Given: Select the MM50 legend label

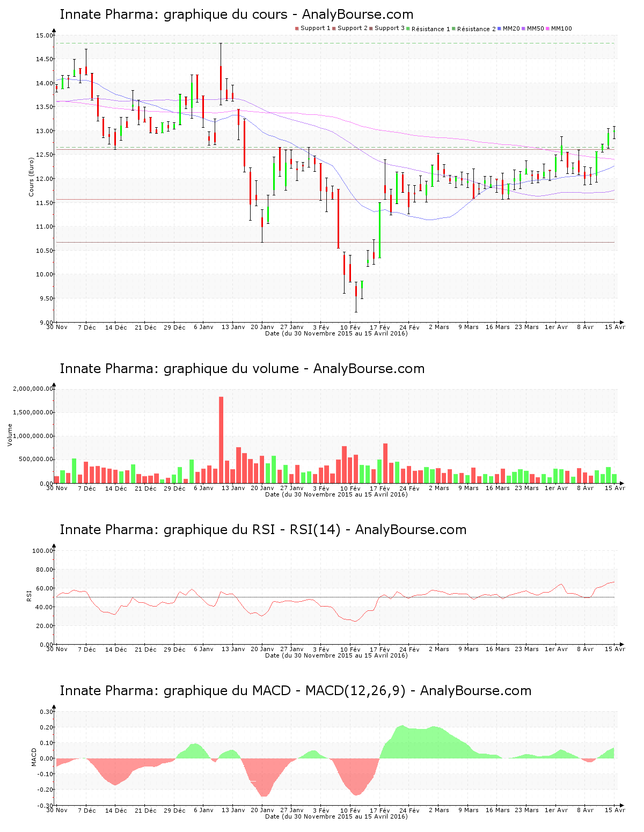Looking at the screenshot, I should click(536, 28).
